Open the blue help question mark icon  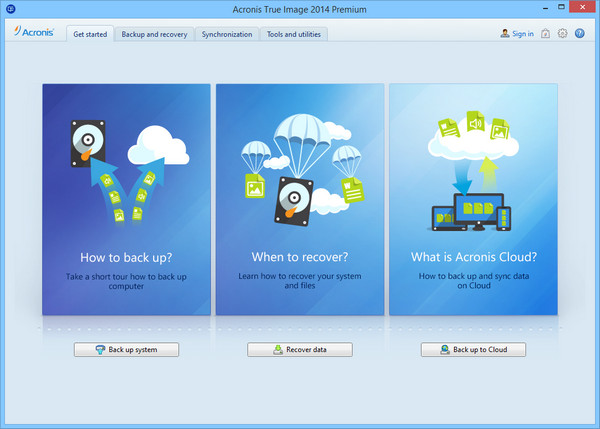[x=579, y=34]
